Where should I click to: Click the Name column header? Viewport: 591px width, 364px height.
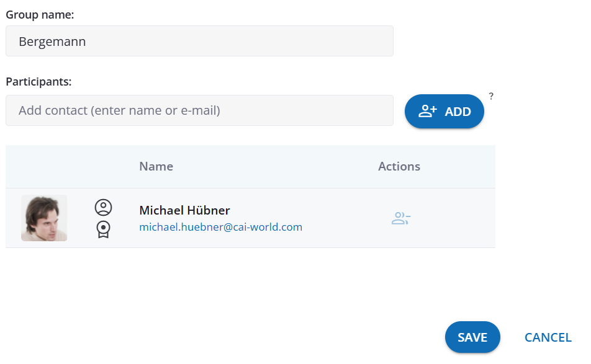156,166
